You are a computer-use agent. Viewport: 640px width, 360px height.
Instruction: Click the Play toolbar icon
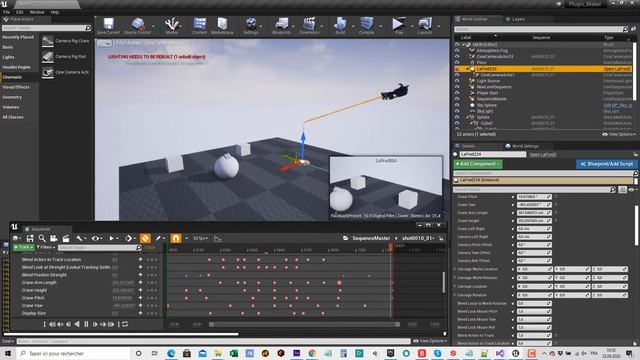[x=399, y=26]
